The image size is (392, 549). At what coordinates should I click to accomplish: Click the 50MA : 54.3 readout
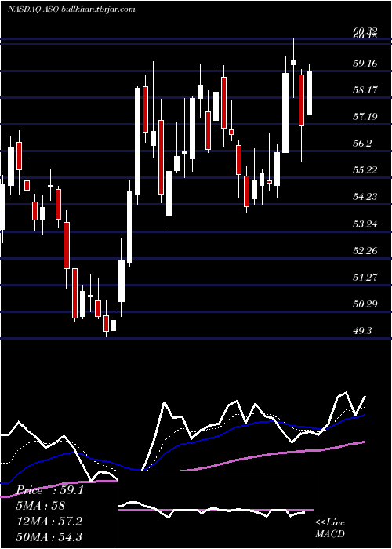coord(49,536)
